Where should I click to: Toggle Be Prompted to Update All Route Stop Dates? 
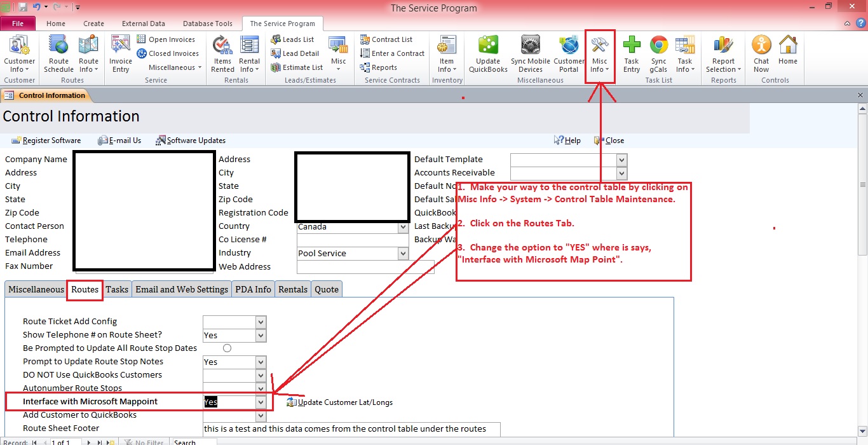tap(227, 348)
